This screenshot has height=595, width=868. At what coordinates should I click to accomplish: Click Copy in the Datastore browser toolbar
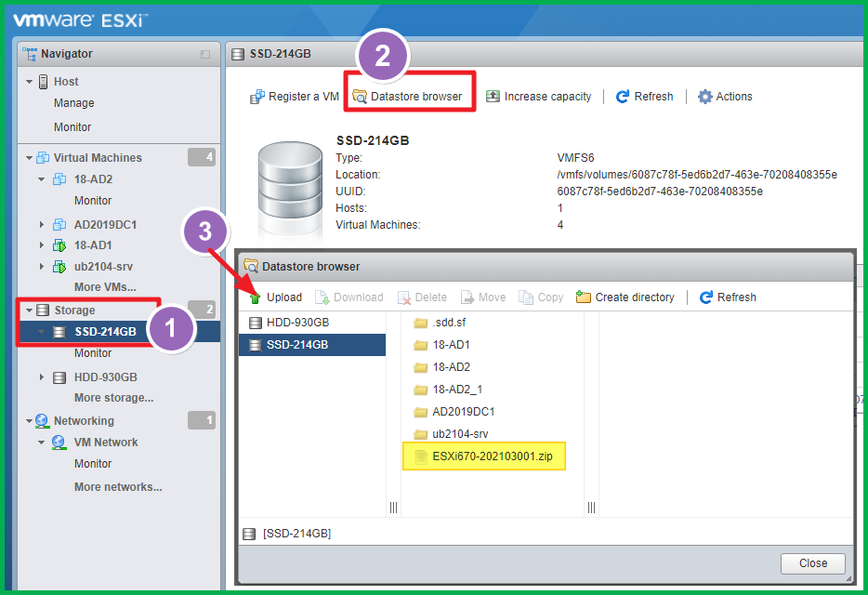[541, 297]
